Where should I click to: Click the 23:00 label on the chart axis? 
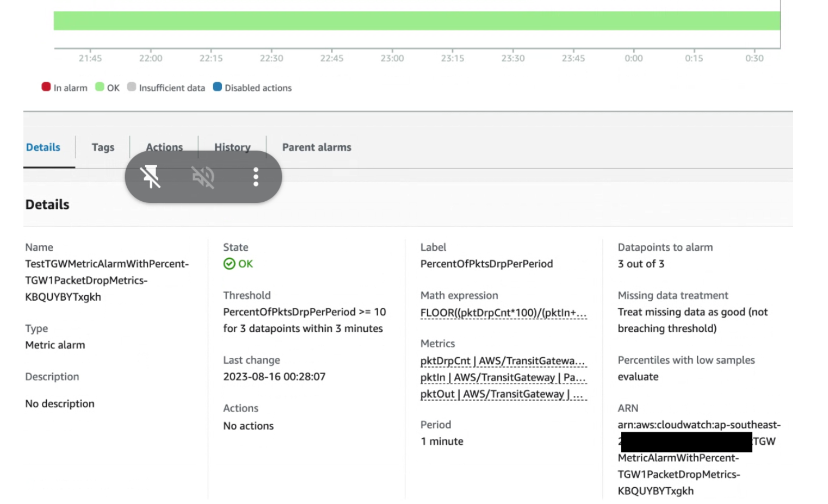[392, 58]
